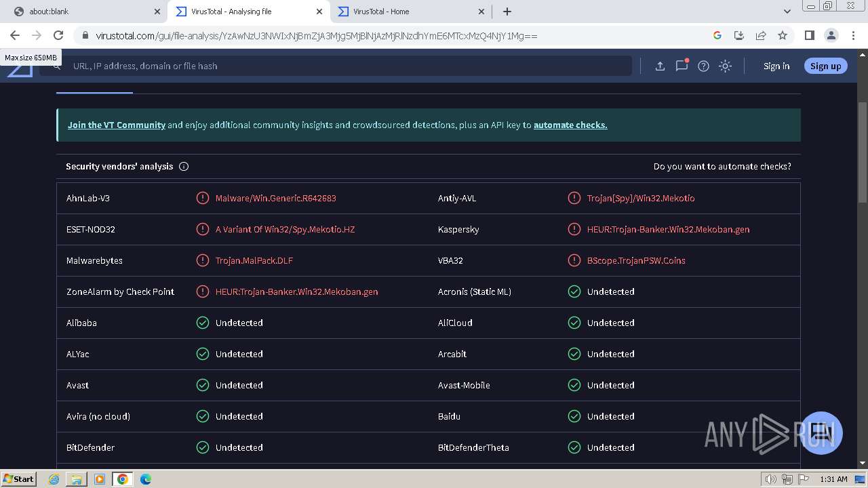Click the alert icon for Malwarebytes detection
This screenshot has width=868, height=488.
tap(203, 260)
